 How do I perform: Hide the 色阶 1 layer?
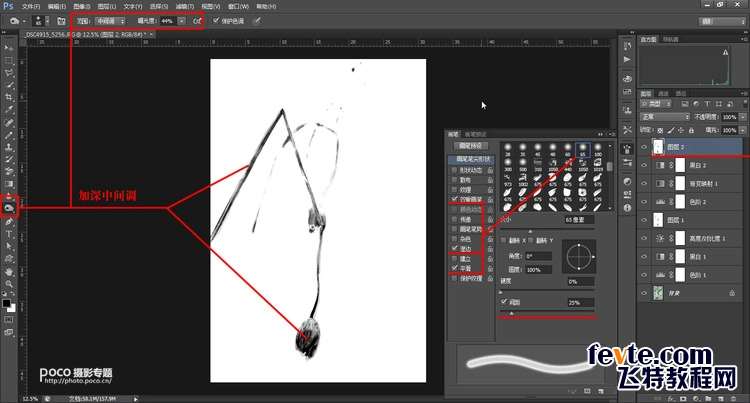pyautogui.click(x=644, y=275)
